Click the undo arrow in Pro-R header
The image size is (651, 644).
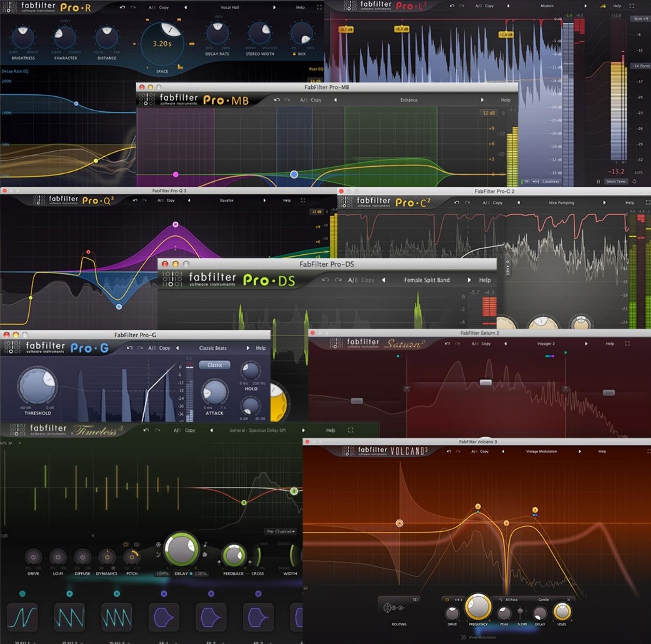click(x=123, y=8)
